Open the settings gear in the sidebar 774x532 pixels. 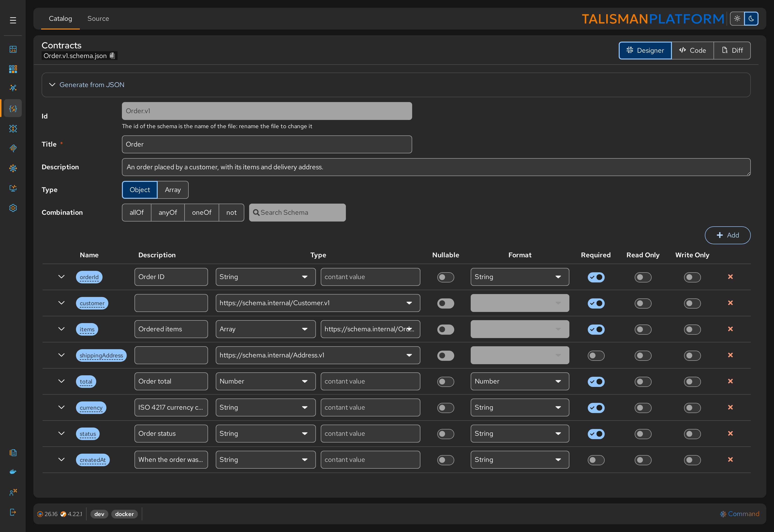click(x=13, y=208)
